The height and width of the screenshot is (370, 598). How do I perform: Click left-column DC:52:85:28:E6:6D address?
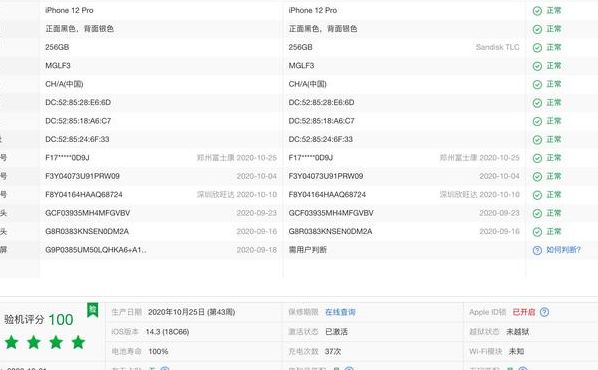pos(78,103)
